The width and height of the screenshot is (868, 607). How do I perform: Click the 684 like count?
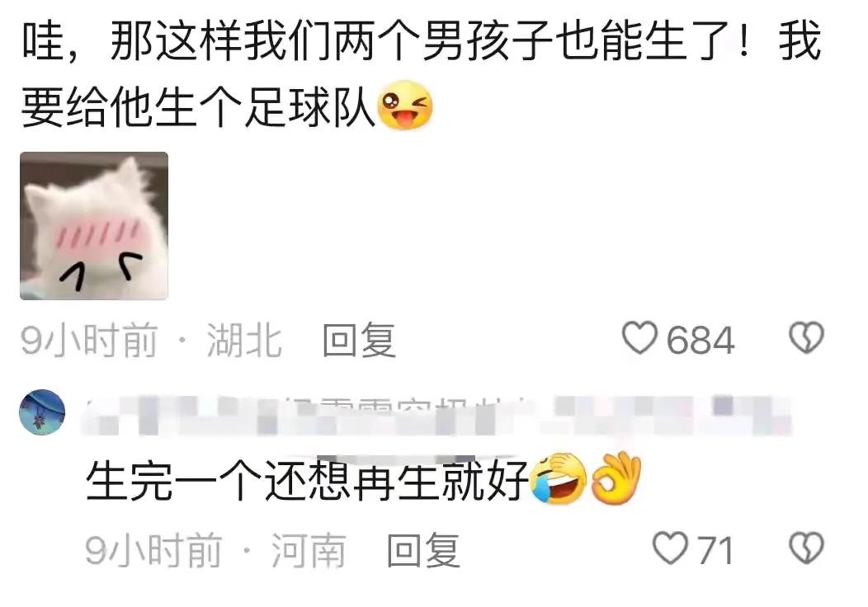pyautogui.click(x=701, y=340)
